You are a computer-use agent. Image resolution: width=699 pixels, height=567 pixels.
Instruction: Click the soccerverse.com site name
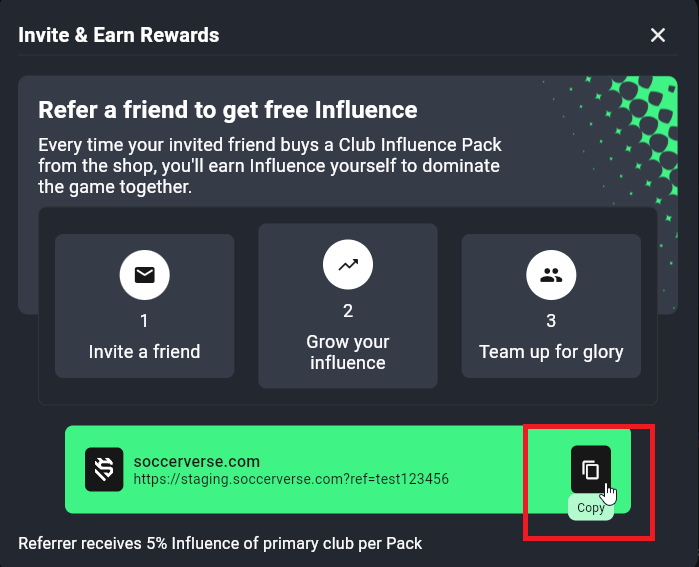point(197,461)
